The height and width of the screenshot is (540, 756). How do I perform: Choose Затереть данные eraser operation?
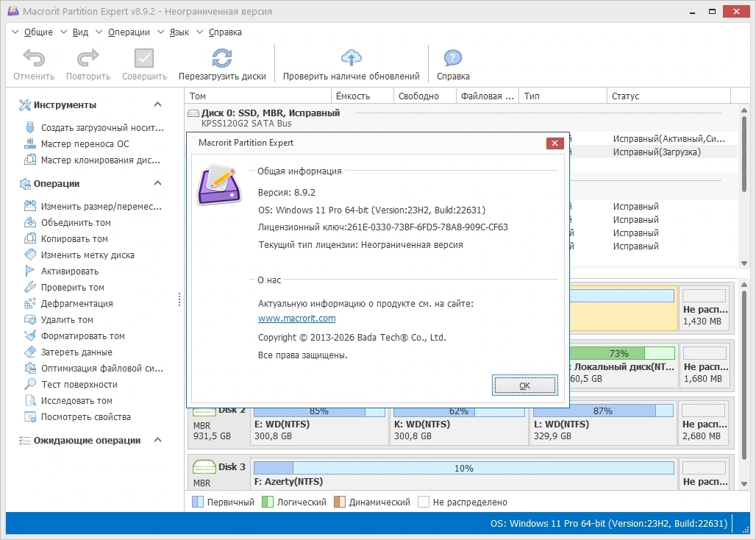[68, 352]
